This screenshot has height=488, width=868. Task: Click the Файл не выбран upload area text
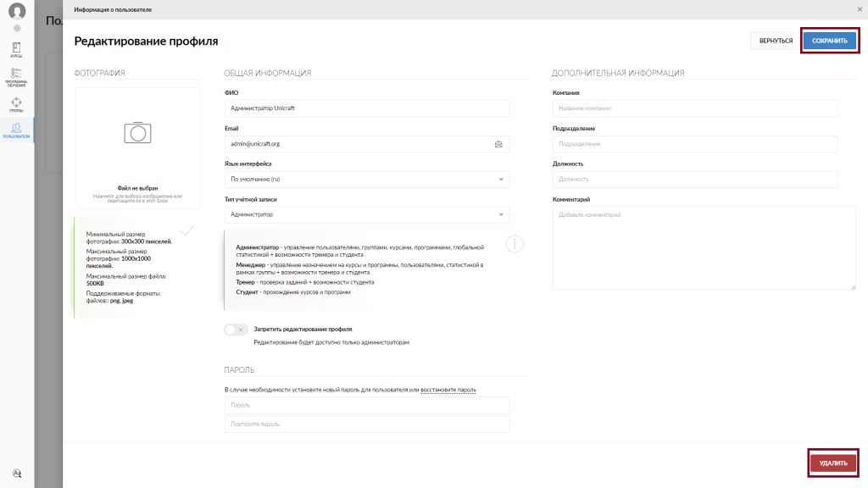[137, 188]
